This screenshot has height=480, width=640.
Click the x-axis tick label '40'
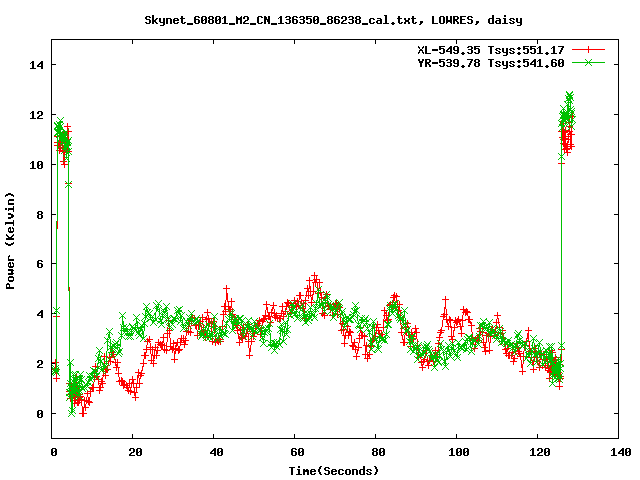[216, 452]
